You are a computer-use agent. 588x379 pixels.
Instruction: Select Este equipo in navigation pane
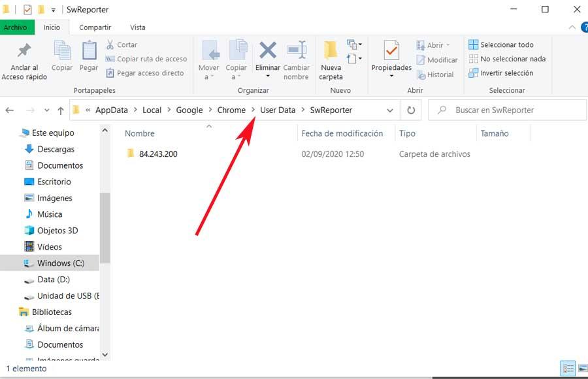coord(47,133)
